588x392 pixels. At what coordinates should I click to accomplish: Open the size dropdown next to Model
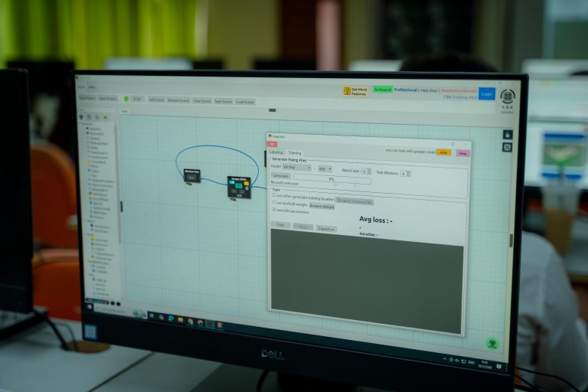325,168
